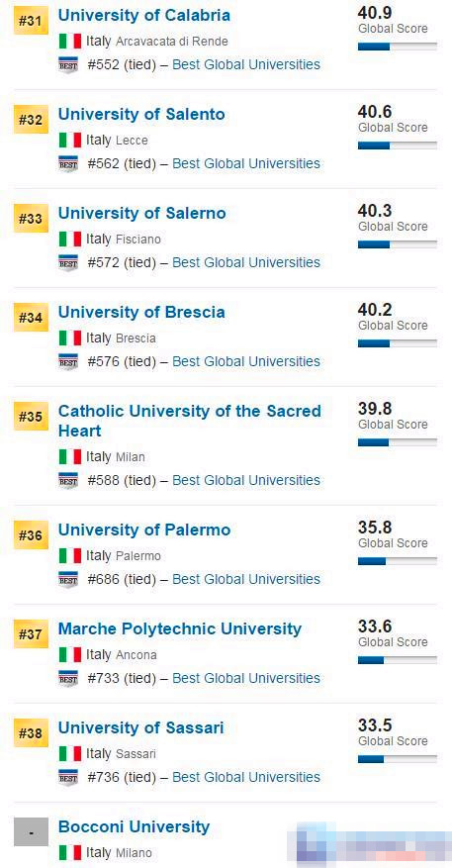Open University of Sassari link
The image size is (452, 868).
point(141,727)
